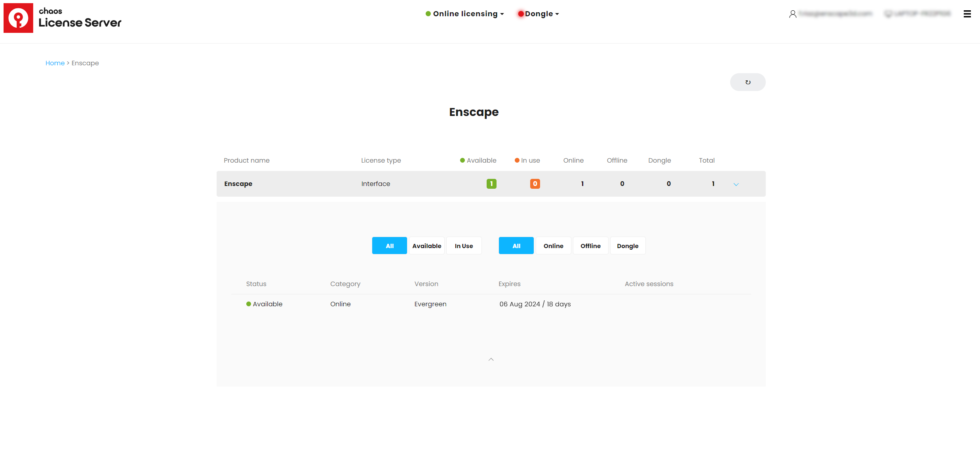This screenshot has height=459, width=980.
Task: Open the hamburger menu icon
Action: click(x=967, y=14)
